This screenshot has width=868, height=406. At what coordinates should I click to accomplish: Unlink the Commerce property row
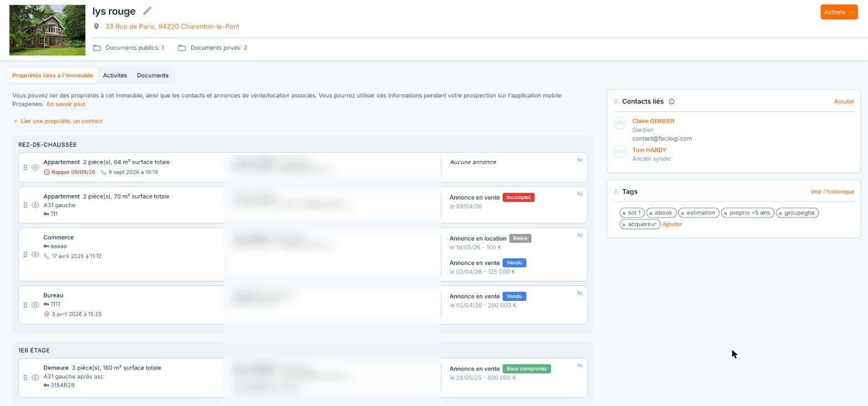580,235
